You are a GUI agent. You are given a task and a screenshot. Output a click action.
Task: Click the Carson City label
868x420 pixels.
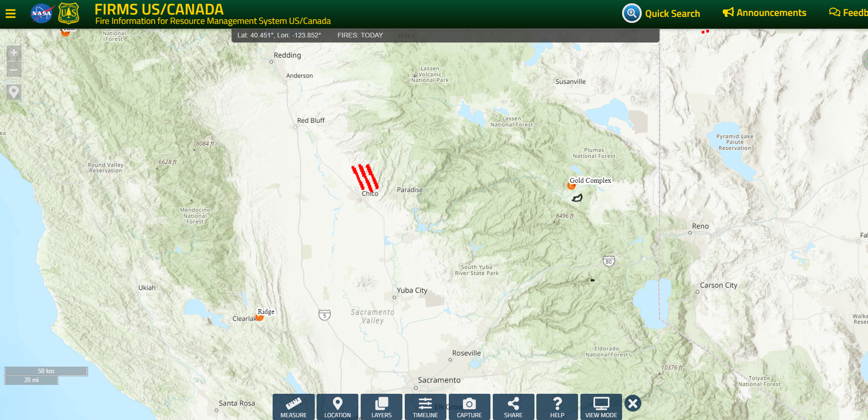click(x=719, y=285)
